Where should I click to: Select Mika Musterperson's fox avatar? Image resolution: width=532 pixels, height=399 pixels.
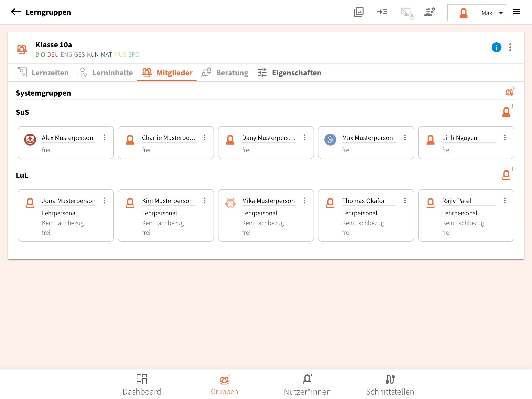(230, 203)
